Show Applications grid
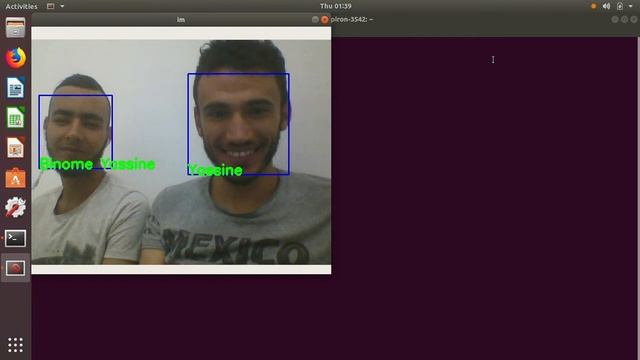This screenshot has width=640, height=360. 16,345
